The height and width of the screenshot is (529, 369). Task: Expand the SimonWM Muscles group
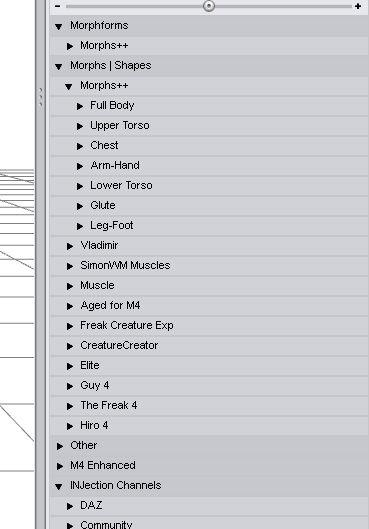tap(70, 266)
